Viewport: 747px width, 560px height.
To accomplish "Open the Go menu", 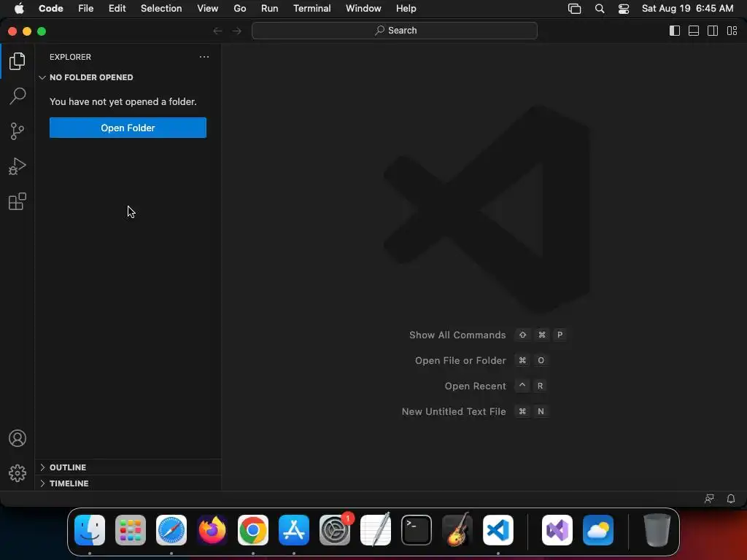I will click(x=239, y=9).
